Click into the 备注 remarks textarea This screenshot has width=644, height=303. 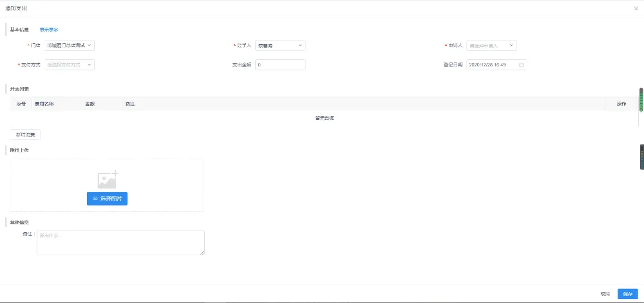[x=120, y=242]
